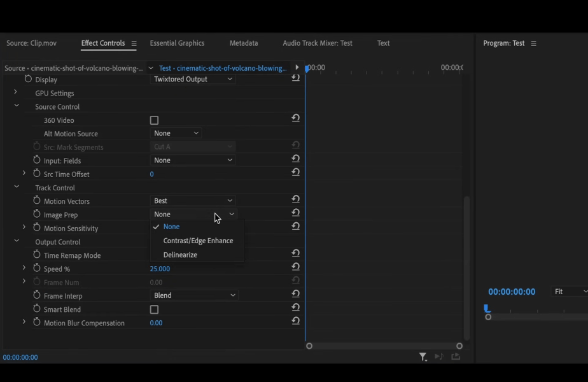Image resolution: width=588 pixels, height=382 pixels.
Task: Reset the Speed % parameter
Action: [x=295, y=266]
